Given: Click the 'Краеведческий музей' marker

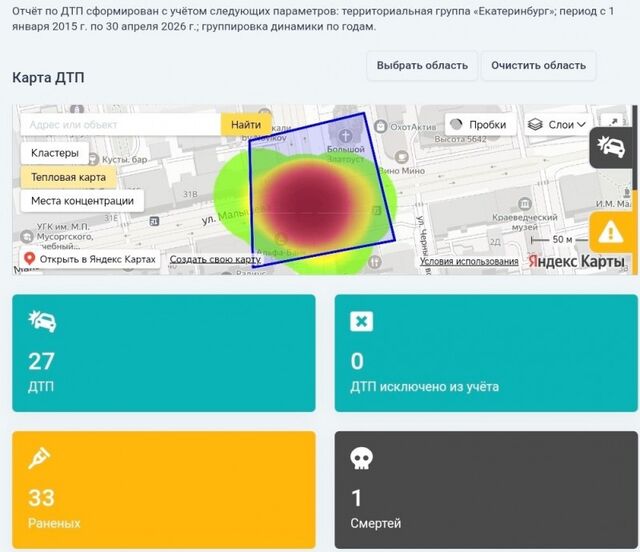Looking at the screenshot, I should click(x=524, y=203).
